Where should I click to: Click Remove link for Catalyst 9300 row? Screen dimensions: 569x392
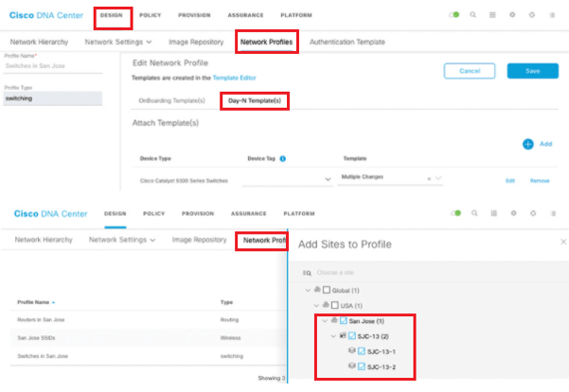(540, 181)
